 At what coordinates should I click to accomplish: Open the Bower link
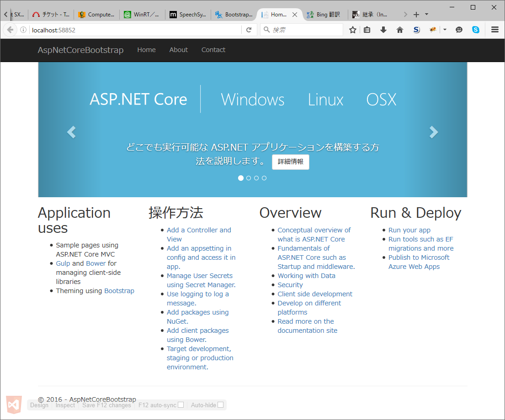[x=96, y=263]
